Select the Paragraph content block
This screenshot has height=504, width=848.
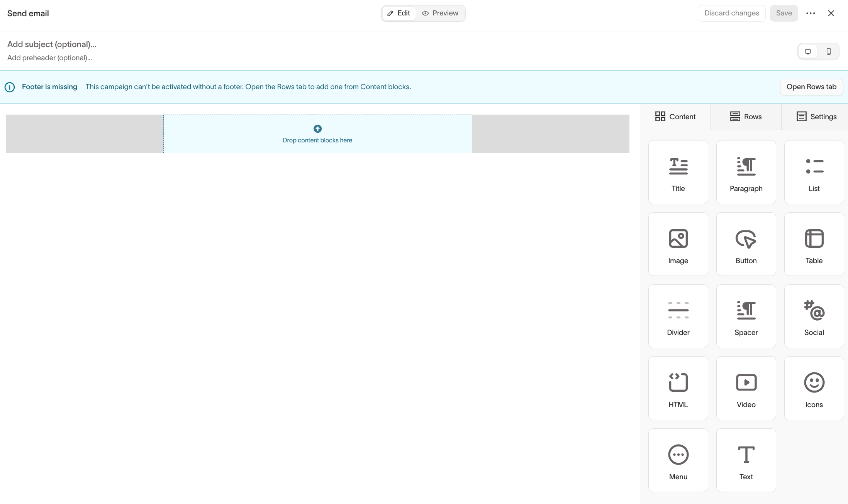tap(746, 172)
